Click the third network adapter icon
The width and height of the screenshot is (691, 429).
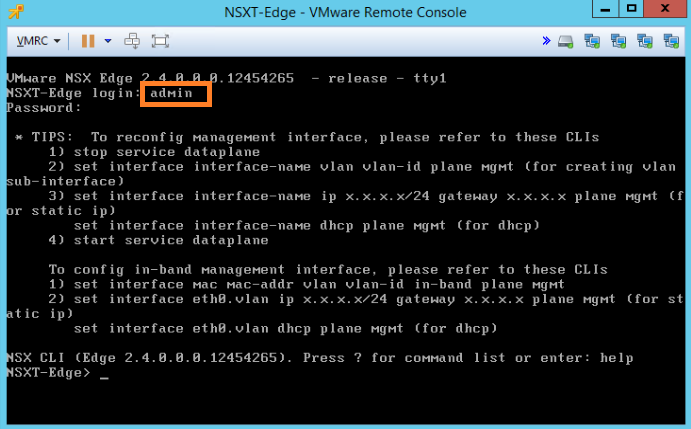coord(644,42)
